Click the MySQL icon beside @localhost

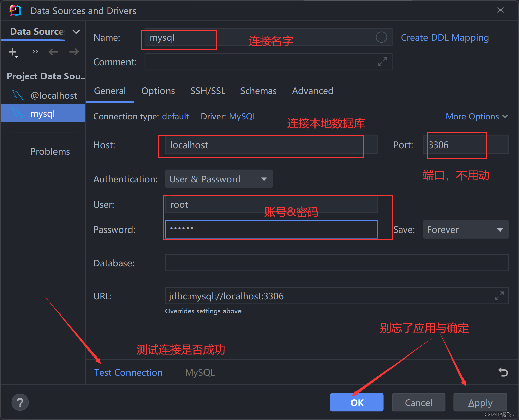(x=17, y=95)
